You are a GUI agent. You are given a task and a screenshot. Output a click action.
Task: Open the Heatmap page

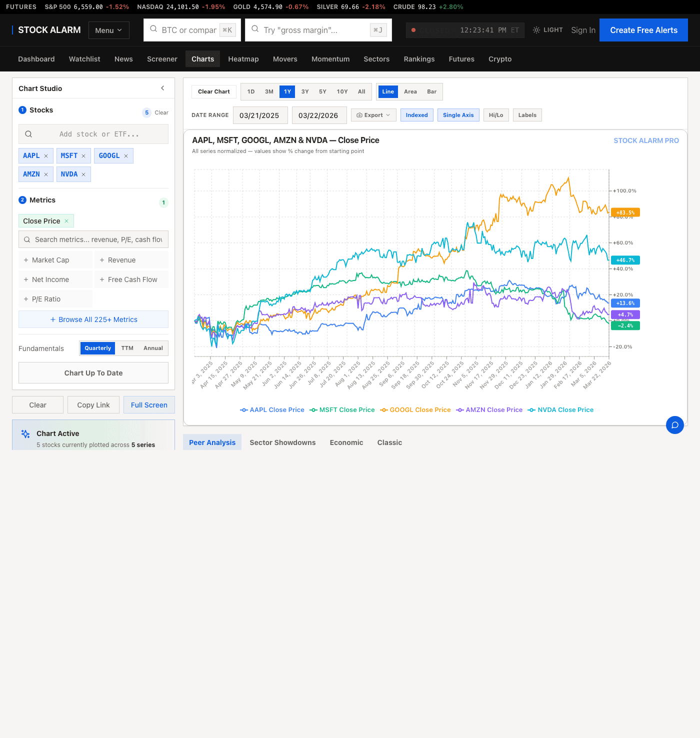(x=243, y=59)
